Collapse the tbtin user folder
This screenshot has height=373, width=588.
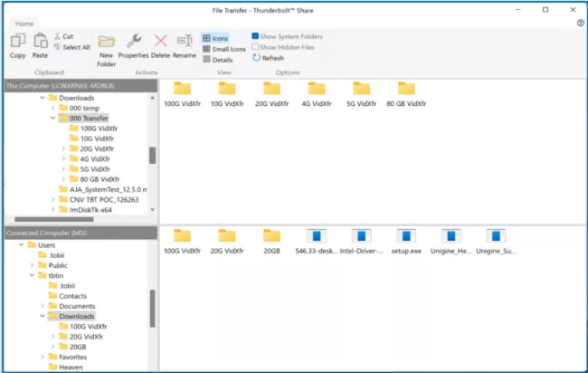(32, 275)
